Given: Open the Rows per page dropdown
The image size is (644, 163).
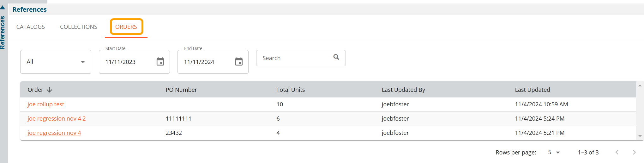Looking at the screenshot, I should 554,152.
